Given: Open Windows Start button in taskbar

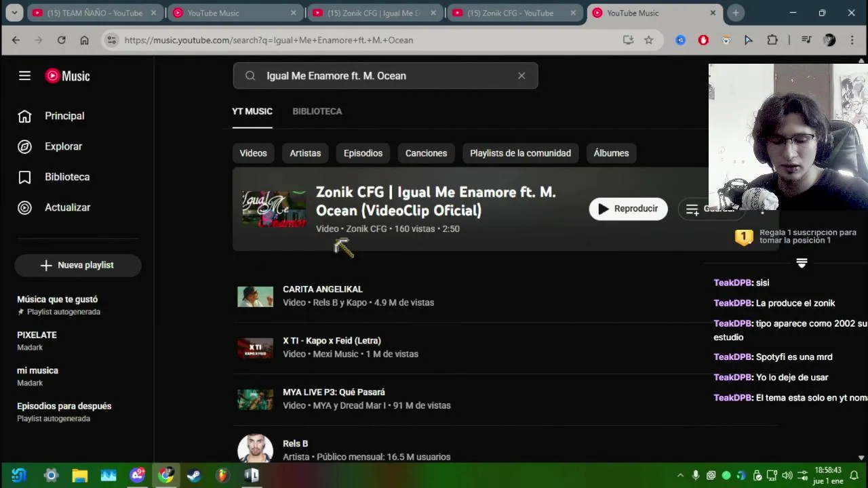Looking at the screenshot, I should point(19,475).
